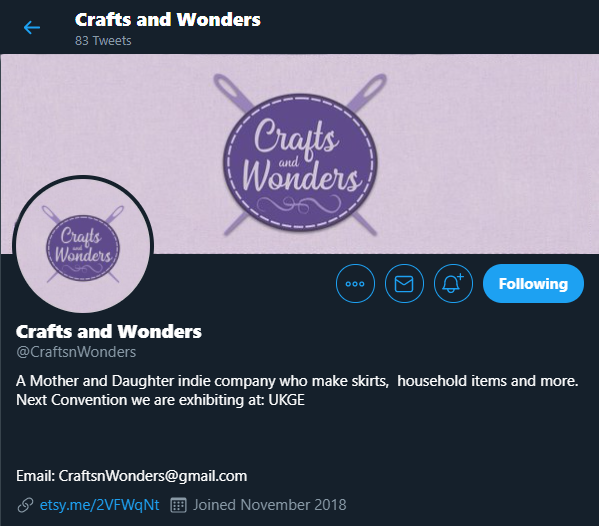The height and width of the screenshot is (526, 599).
Task: Click the bold profile name below avatar
Action: point(109,332)
